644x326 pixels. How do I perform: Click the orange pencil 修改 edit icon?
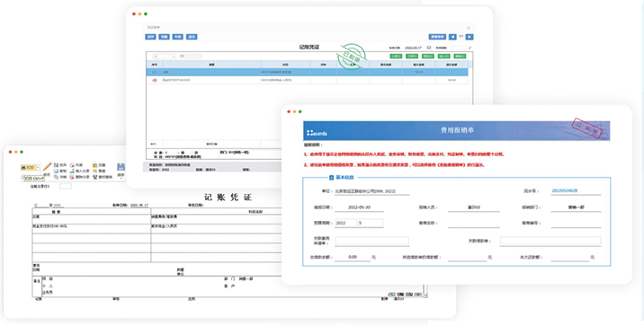click(48, 167)
